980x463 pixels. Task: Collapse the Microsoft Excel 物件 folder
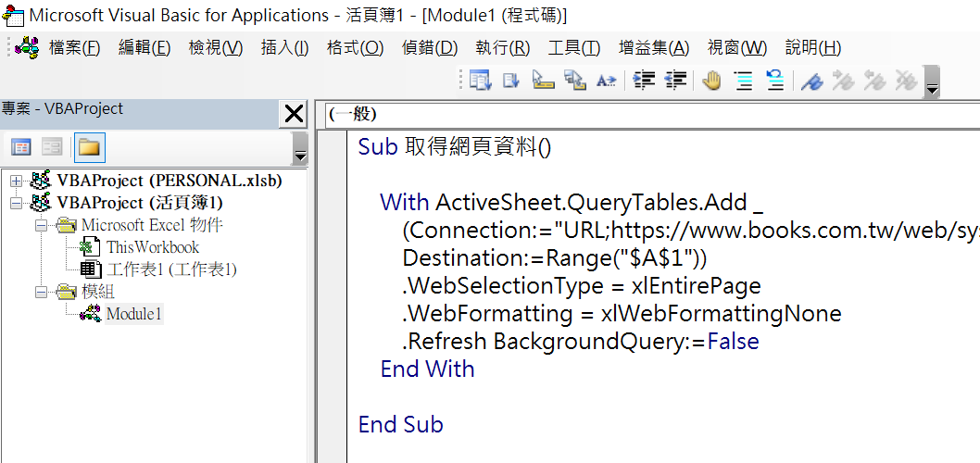tap(41, 225)
